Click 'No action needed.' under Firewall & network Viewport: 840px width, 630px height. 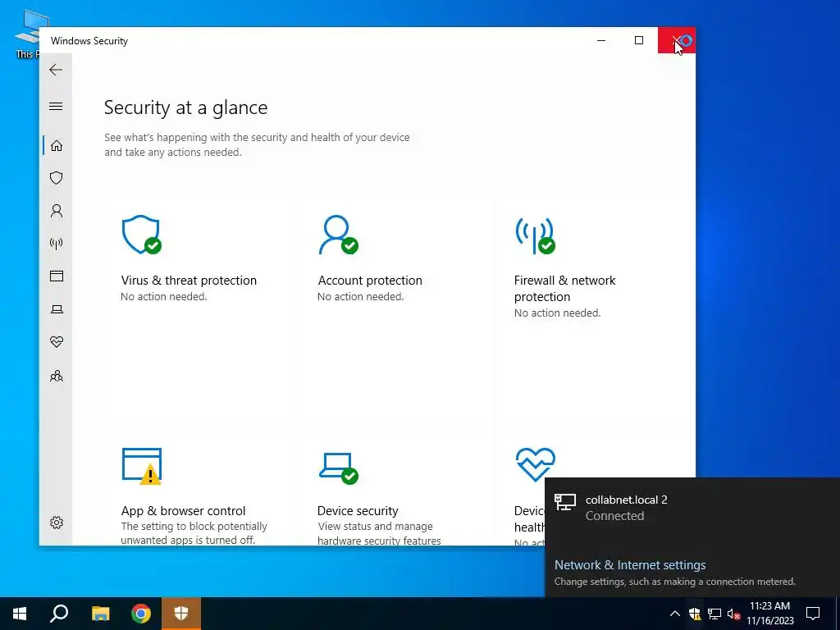coord(557,313)
